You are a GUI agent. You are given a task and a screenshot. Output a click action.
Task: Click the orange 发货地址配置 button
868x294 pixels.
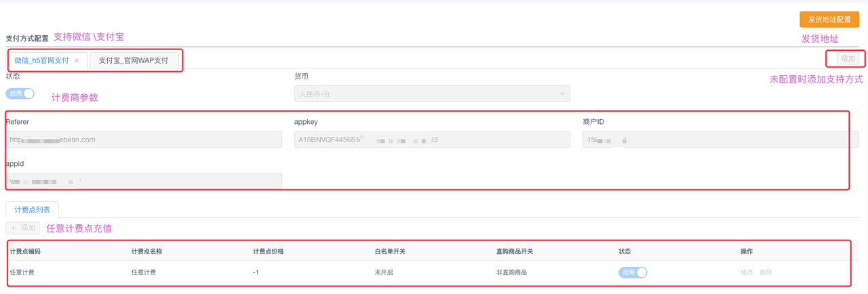pyautogui.click(x=829, y=20)
